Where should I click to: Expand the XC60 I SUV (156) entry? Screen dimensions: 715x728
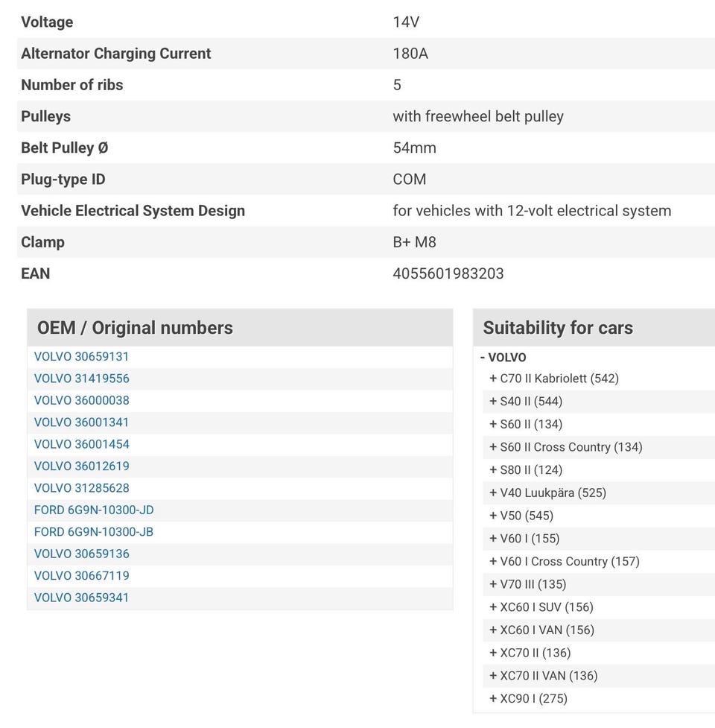click(541, 607)
